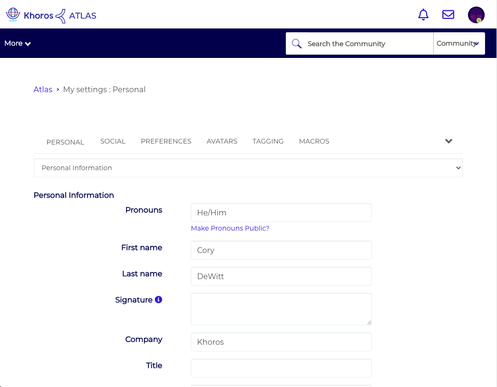Screen dimensions: 497x387
Task: Switch to the Avatars tab
Action: 222,141
